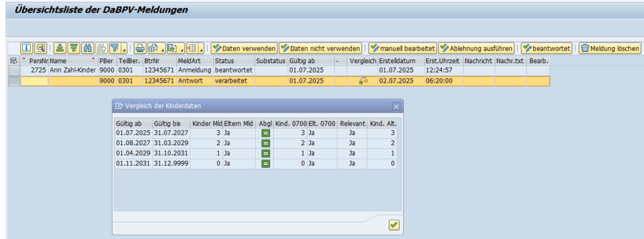Click the PersNr column header

click(x=34, y=61)
